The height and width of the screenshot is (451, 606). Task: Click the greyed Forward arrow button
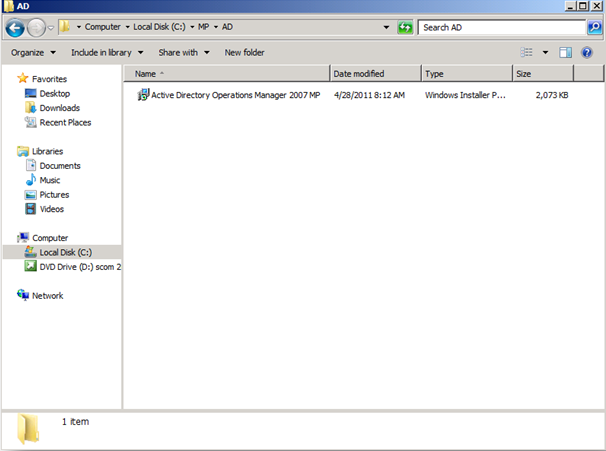tap(37, 28)
